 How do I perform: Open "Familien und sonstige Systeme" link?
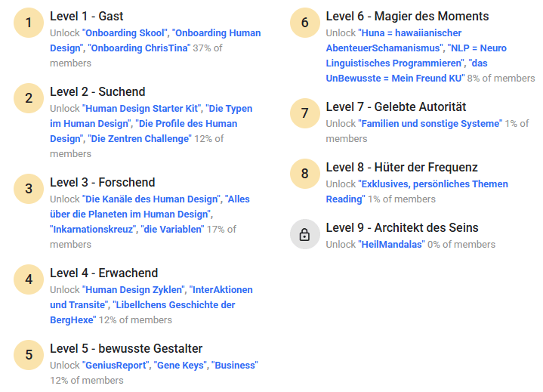430,124
